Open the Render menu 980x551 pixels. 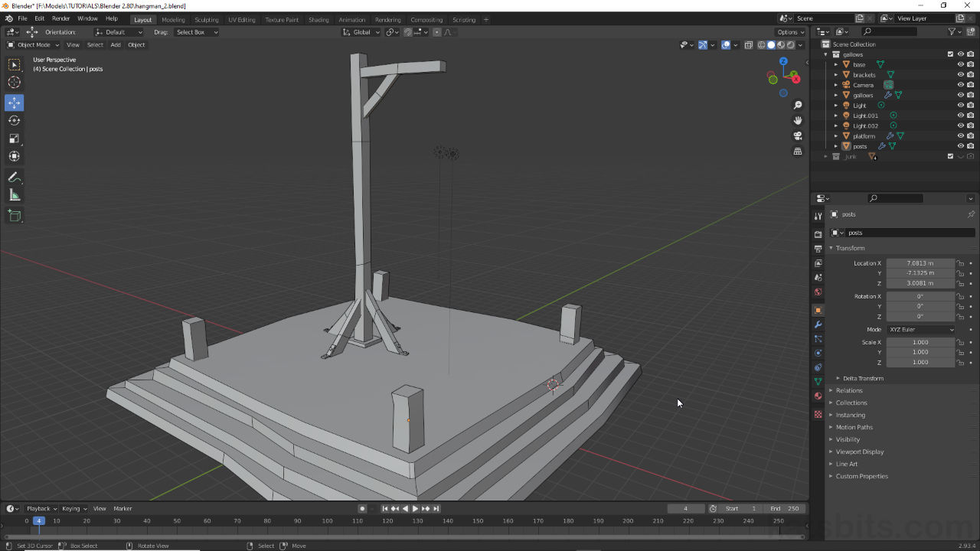click(x=60, y=18)
